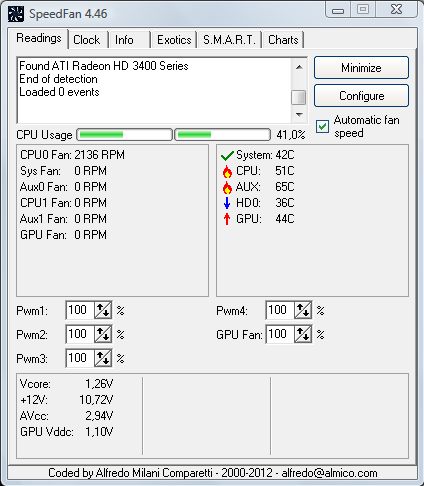The height and width of the screenshot is (486, 424).
Task: Click inside the Pwm1 percentage field
Action: coord(80,310)
